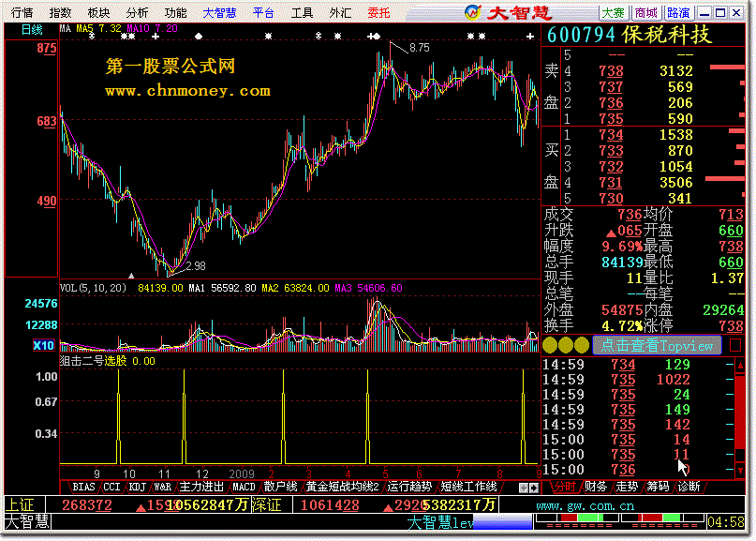Select the 黄金短战均线2 indicator tab

pyautogui.click(x=342, y=487)
